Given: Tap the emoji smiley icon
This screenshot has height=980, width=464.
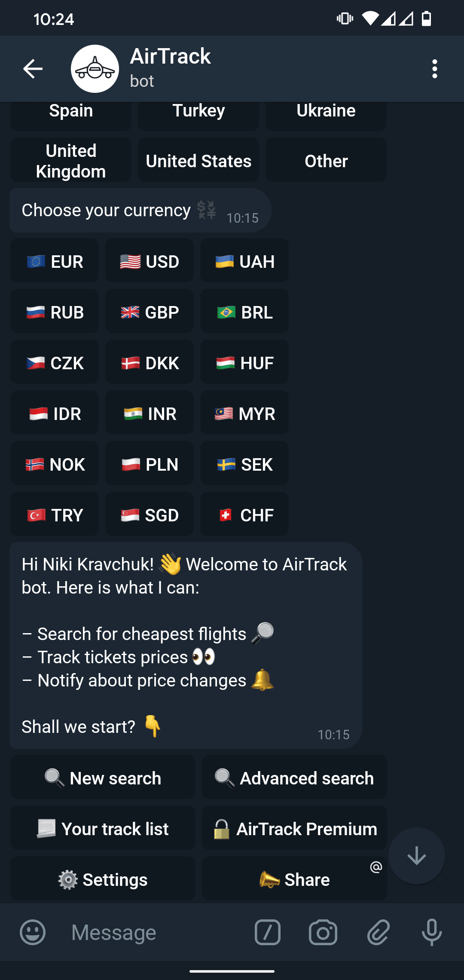Looking at the screenshot, I should tap(33, 932).
